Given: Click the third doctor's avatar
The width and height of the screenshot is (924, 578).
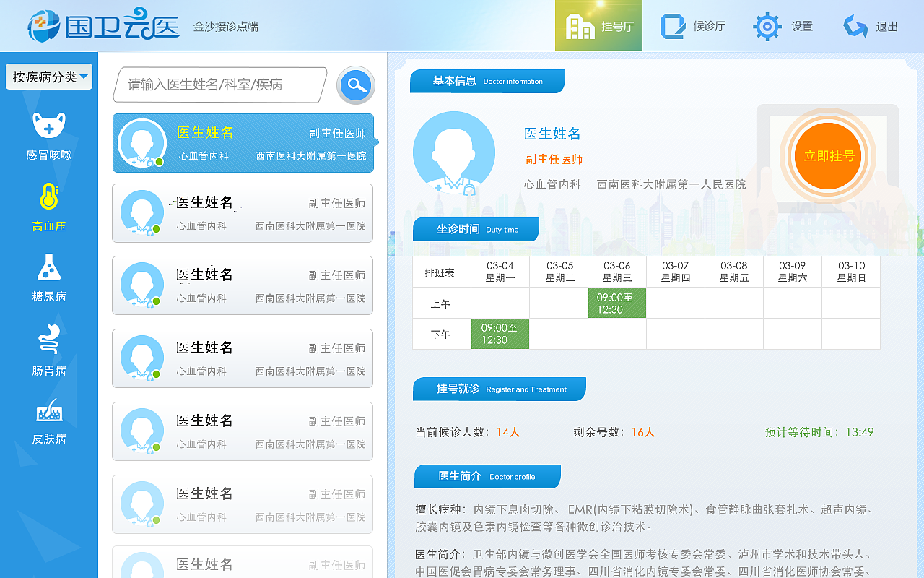Looking at the screenshot, I should pos(141,285).
